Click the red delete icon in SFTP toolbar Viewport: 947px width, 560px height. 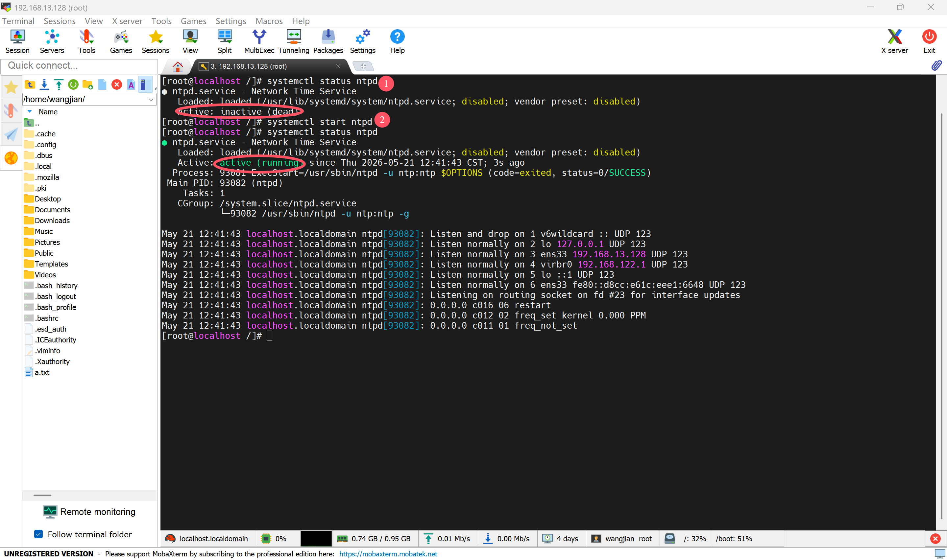coord(117,84)
